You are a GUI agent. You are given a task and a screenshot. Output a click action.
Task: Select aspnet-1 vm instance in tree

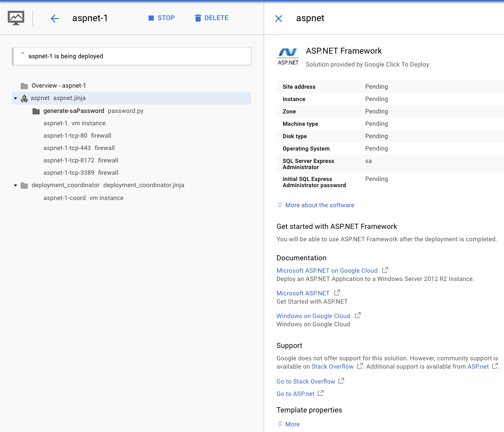point(74,124)
